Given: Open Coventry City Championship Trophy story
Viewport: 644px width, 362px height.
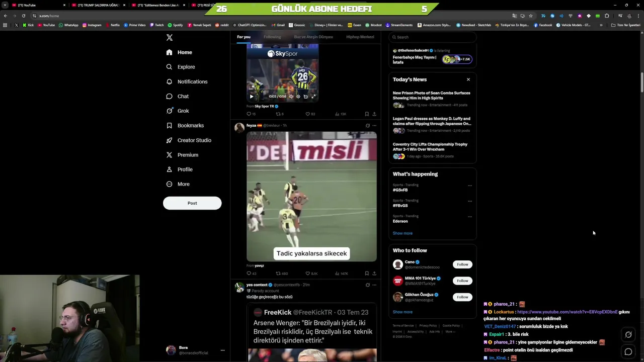Looking at the screenshot, I should [432, 150].
